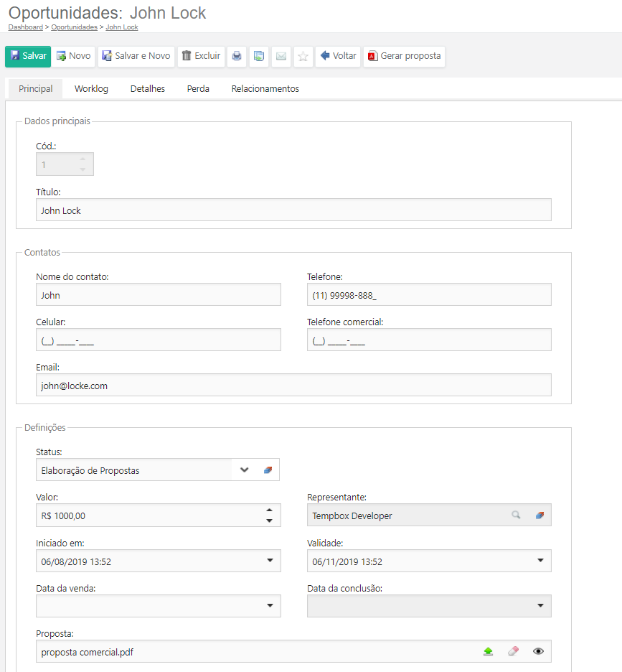
Task: Upload a proposal file with the green arrow
Action: coord(488,651)
